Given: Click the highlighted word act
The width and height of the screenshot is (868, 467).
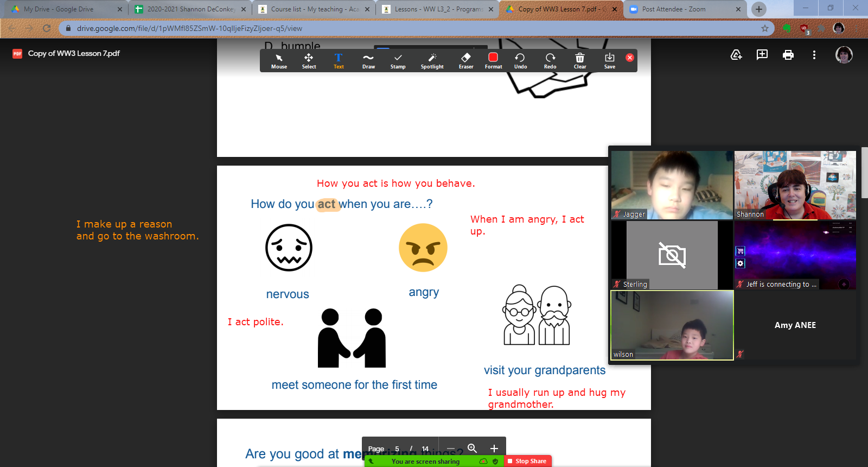Looking at the screenshot, I should (327, 204).
